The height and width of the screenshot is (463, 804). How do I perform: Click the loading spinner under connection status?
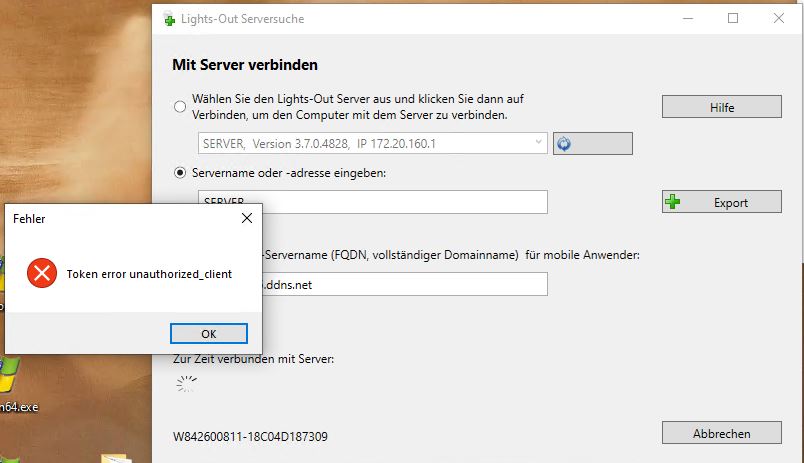[186, 382]
